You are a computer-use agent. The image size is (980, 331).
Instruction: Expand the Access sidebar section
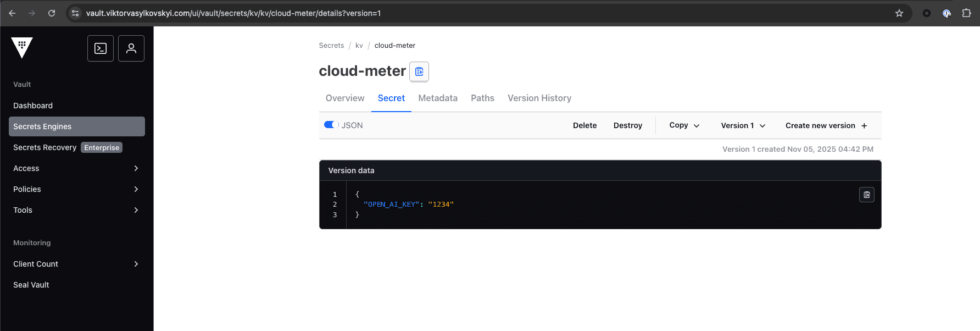[77, 168]
